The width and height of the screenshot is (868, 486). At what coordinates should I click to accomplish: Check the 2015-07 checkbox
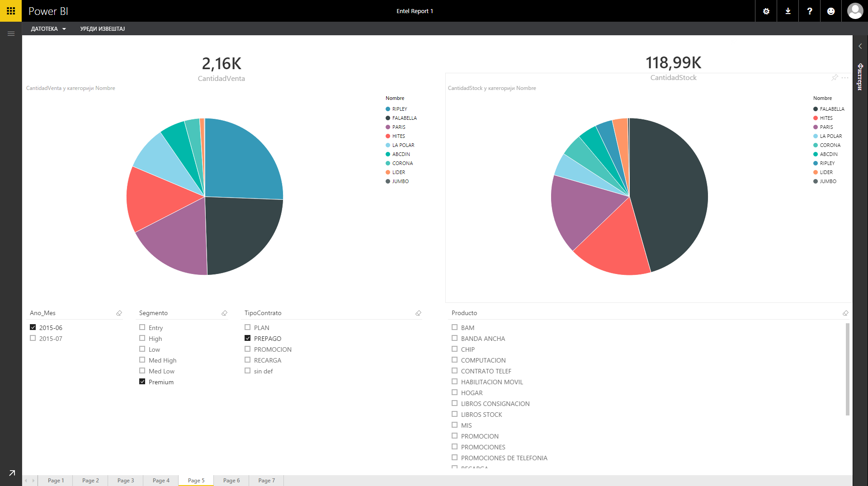(x=33, y=338)
